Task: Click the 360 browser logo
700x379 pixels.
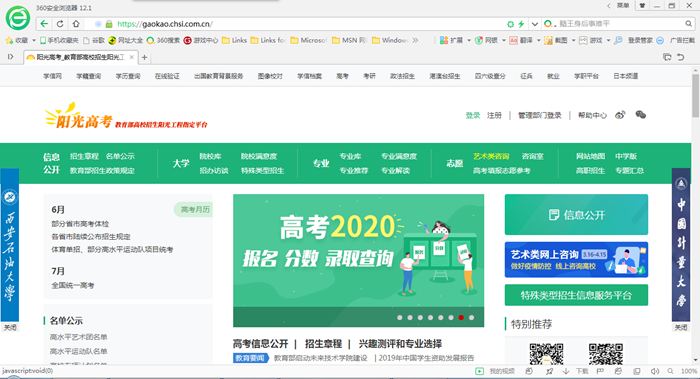Action: click(18, 18)
